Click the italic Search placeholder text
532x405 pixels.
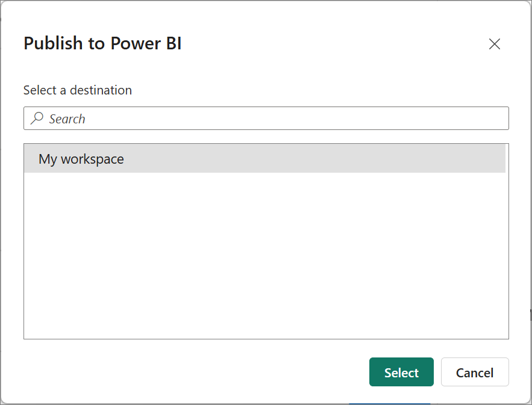pos(67,119)
